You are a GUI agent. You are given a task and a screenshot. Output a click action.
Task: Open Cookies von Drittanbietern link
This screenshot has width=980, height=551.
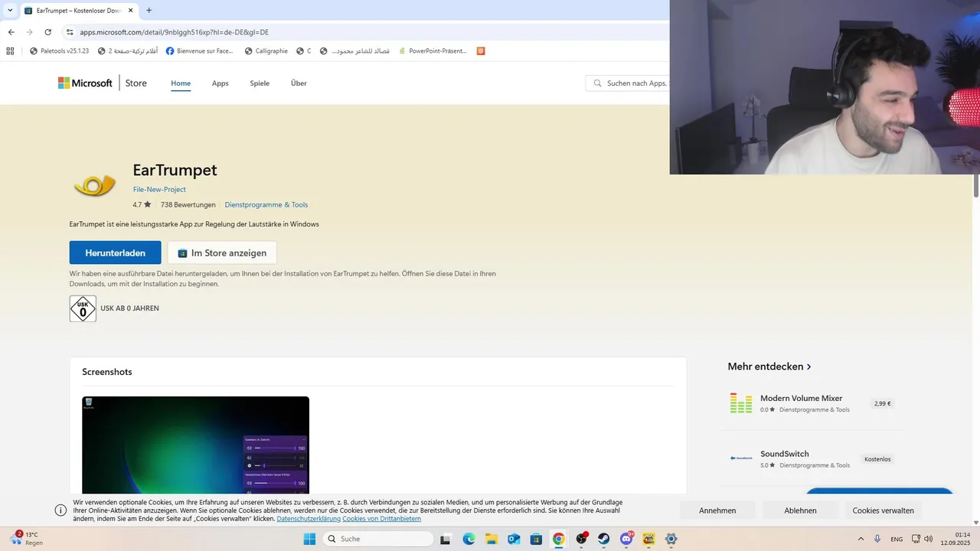point(381,519)
